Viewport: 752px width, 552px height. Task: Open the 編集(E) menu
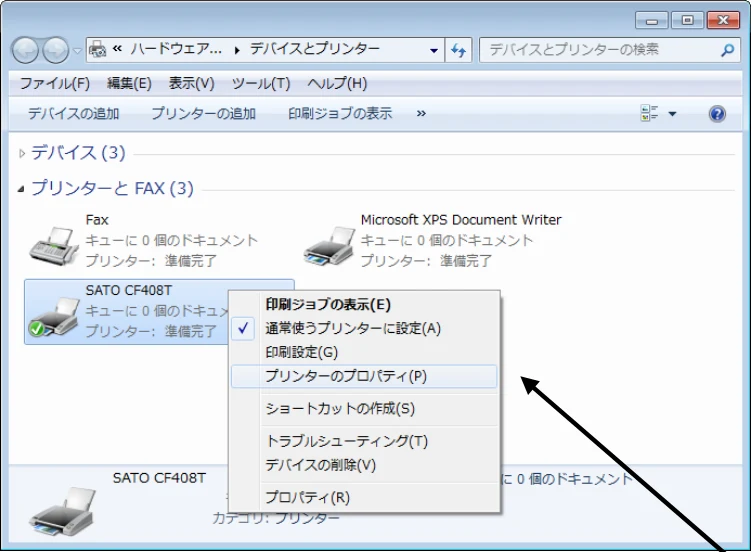point(129,83)
